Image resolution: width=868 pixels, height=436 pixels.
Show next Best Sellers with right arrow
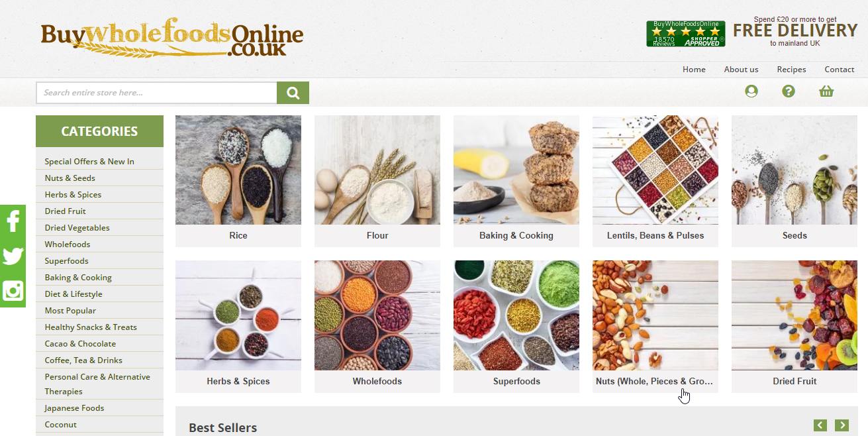[842, 425]
